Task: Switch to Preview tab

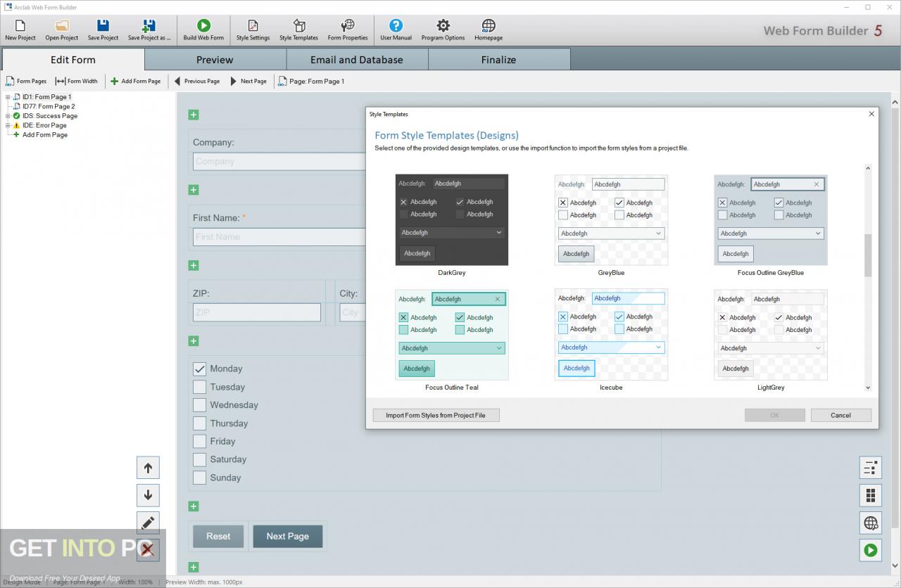Action: point(215,60)
